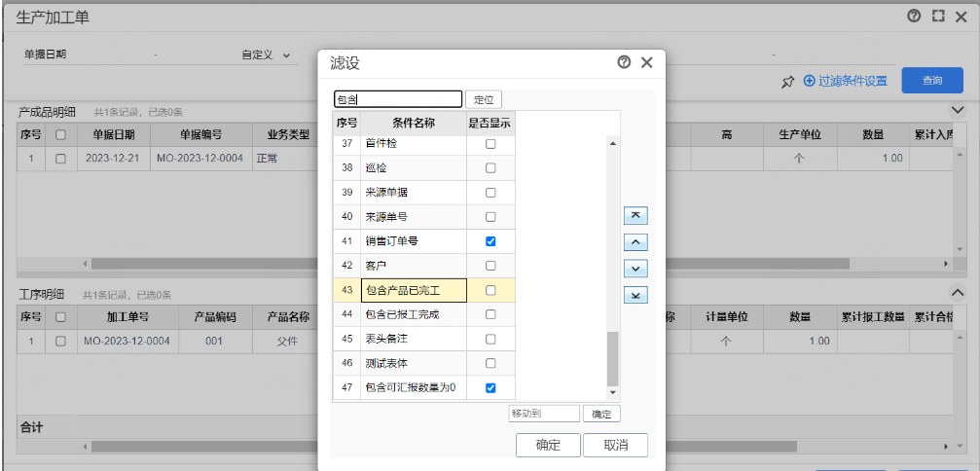Click the 定位 button

click(x=484, y=99)
